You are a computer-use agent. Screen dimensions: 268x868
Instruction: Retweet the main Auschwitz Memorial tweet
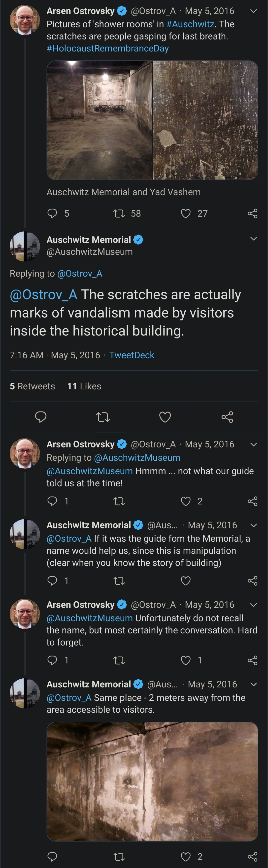point(103,417)
